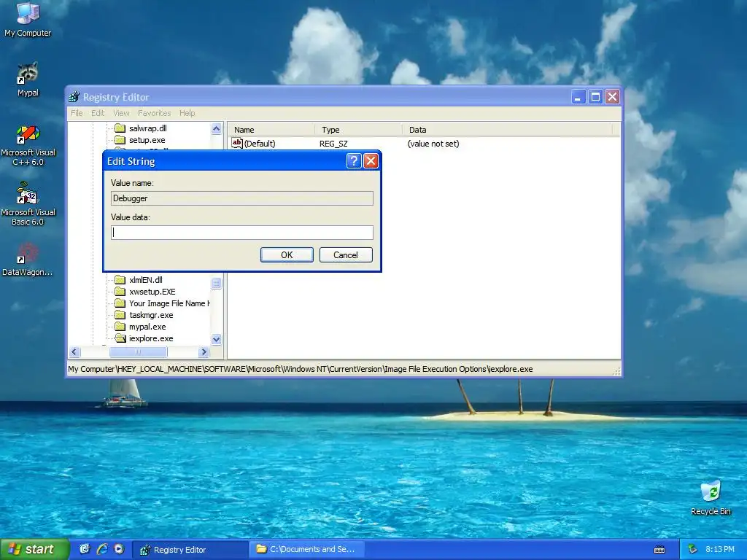The height and width of the screenshot is (560, 747).
Task: Click the 8:13 PM clock
Action: pyautogui.click(x=719, y=549)
